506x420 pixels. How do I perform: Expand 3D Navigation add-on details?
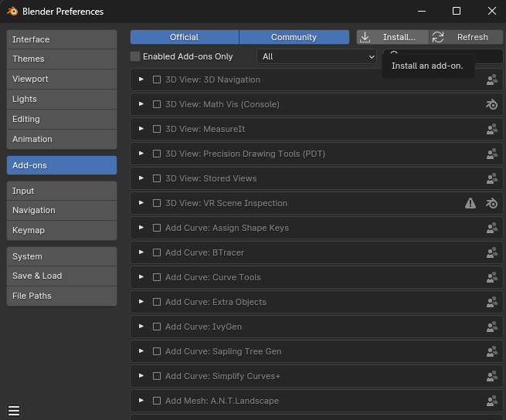141,80
